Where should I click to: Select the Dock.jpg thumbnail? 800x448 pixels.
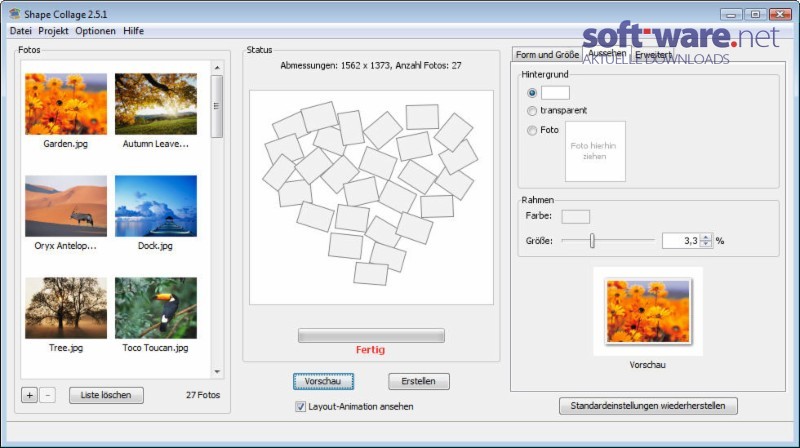click(156, 206)
